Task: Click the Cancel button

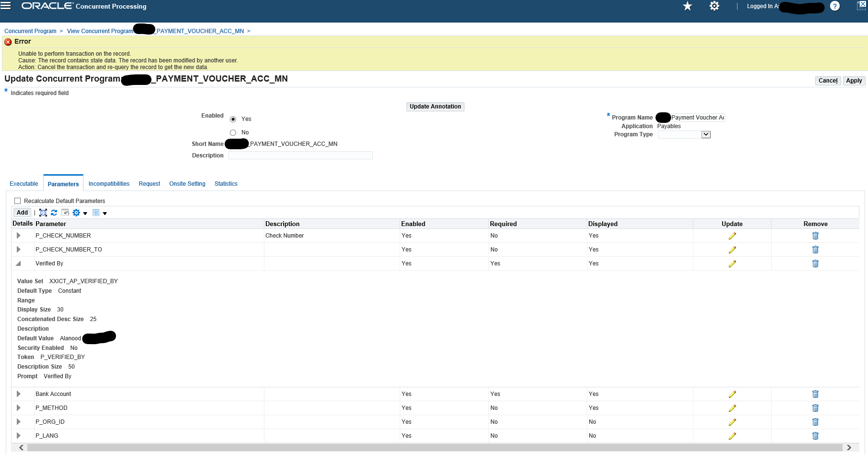Action: (x=828, y=81)
